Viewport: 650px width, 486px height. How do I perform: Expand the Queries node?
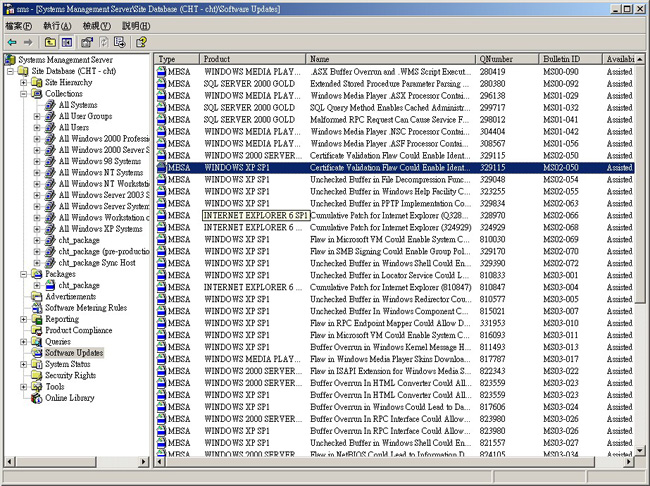[x=24, y=342]
